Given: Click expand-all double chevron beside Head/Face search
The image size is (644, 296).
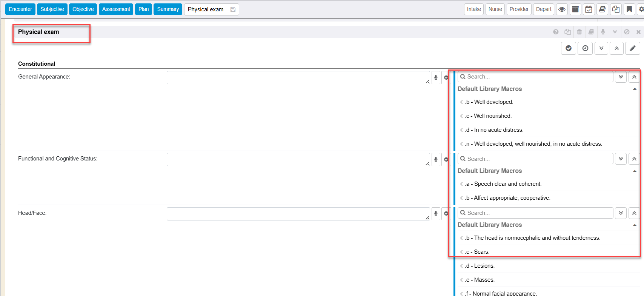Looking at the screenshot, I should [621, 213].
